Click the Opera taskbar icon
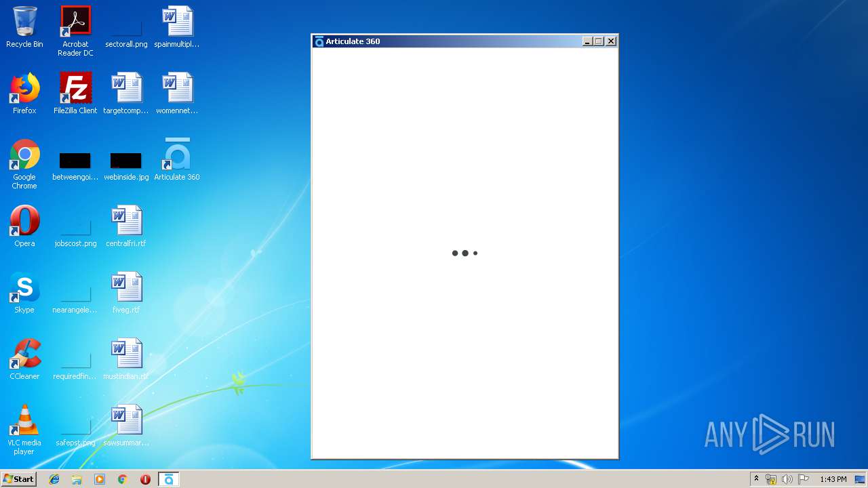 [x=145, y=479]
